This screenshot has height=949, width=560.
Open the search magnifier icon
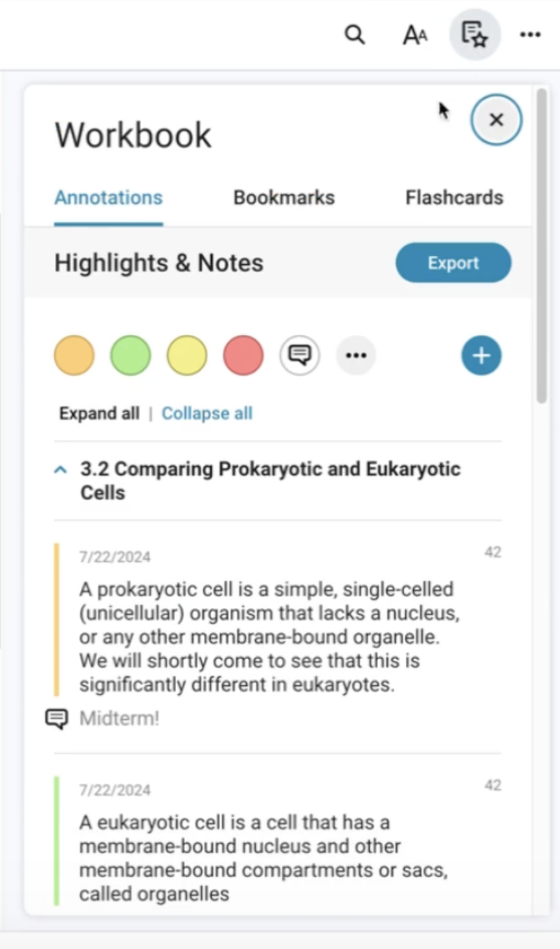[355, 34]
